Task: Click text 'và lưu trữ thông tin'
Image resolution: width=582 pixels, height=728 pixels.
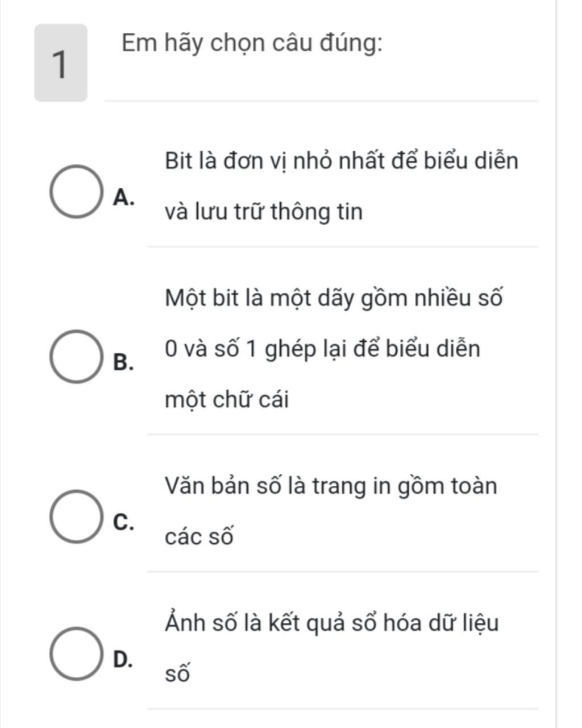Action: coord(264,212)
